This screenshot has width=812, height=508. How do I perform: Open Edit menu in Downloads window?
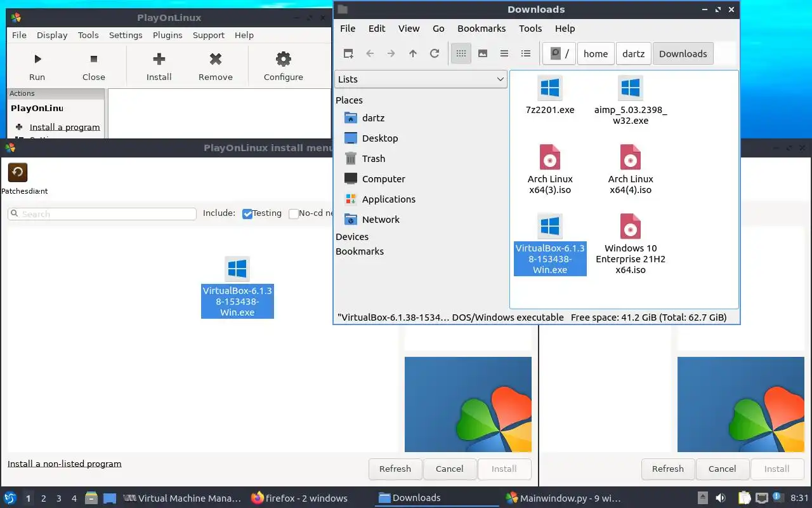point(377,29)
